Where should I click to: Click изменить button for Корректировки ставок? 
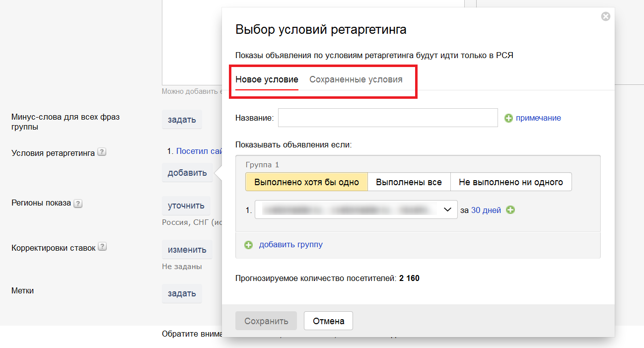tap(187, 250)
